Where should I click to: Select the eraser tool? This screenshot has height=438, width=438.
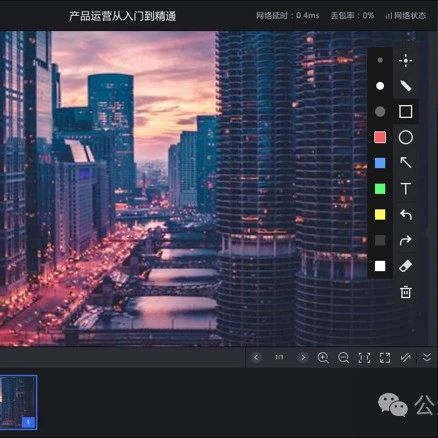406,266
